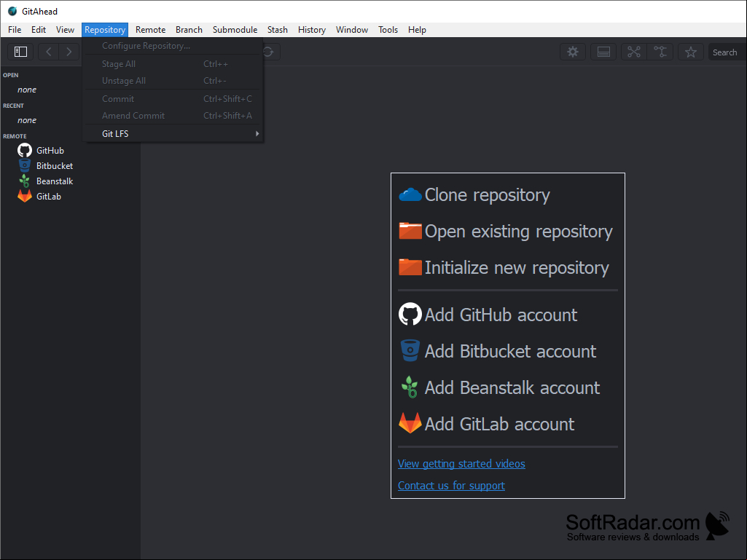
Task: Select the Git LFS menu entry
Action: click(173, 133)
